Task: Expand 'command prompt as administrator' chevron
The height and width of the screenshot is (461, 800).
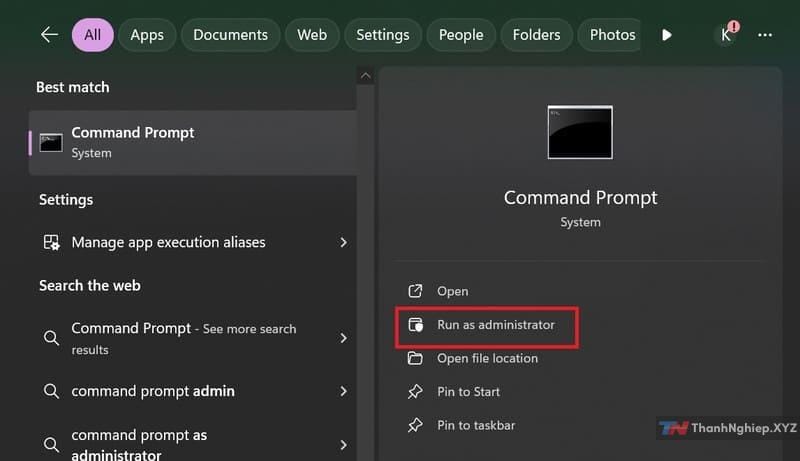Action: pos(343,445)
